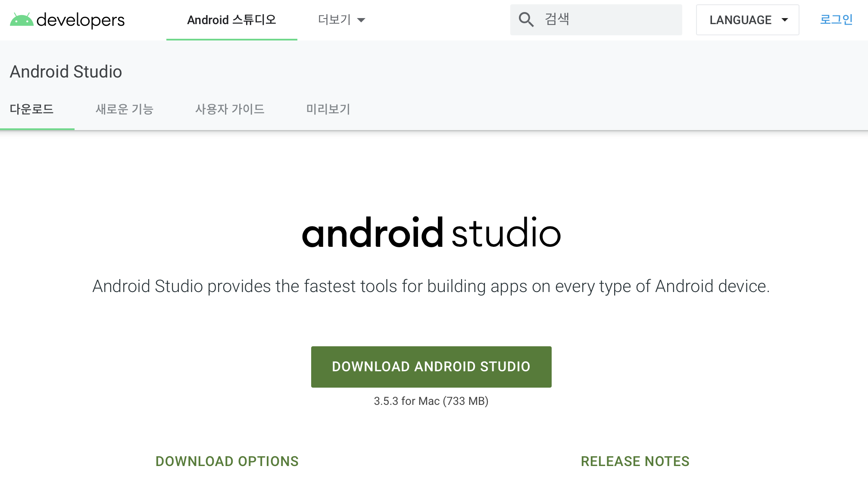Switch to the 새로운 기능 tab

(125, 109)
